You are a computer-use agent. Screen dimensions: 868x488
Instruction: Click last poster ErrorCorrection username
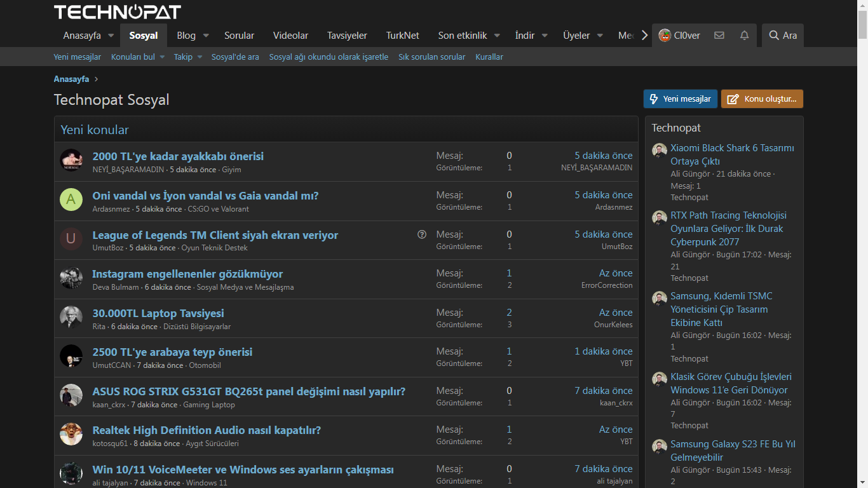pyautogui.click(x=607, y=285)
